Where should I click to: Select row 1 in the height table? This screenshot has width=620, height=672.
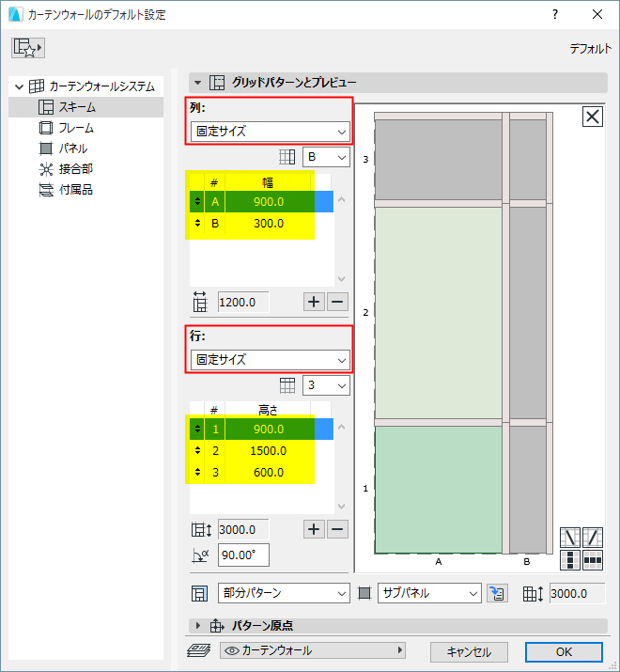click(x=261, y=429)
